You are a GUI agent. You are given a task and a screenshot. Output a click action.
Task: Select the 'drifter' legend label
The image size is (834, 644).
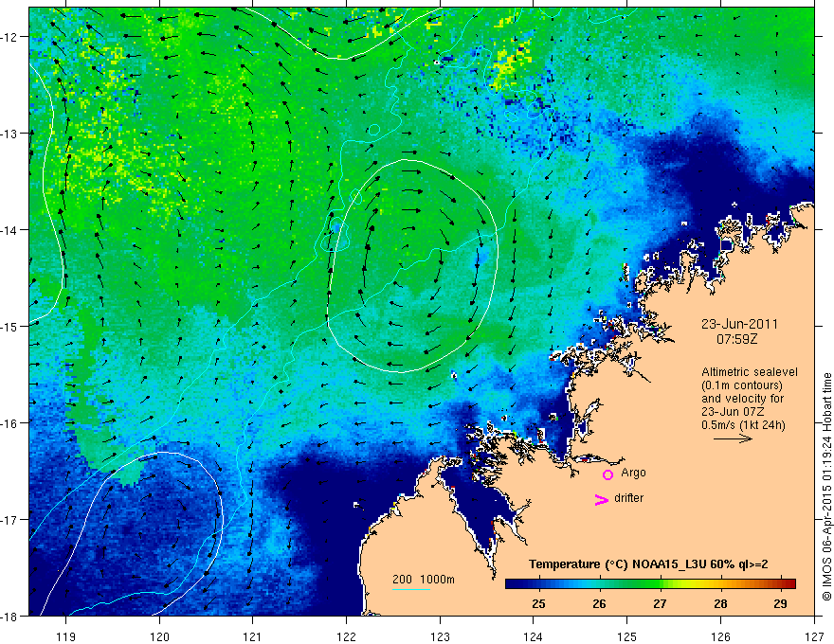tap(628, 498)
